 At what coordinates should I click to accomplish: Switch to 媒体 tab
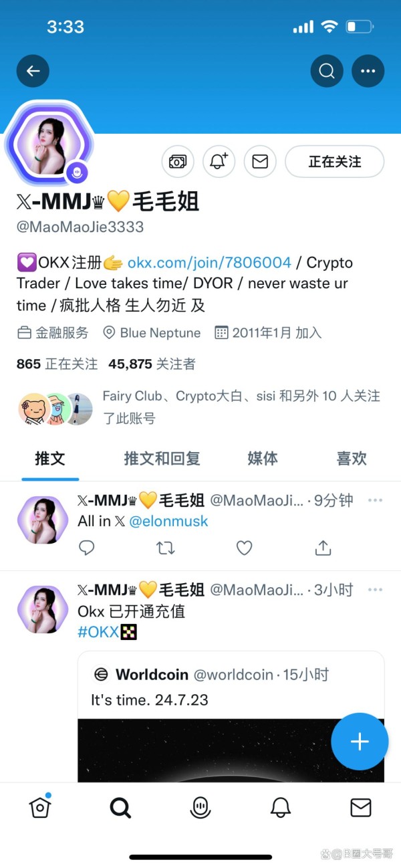[263, 459]
